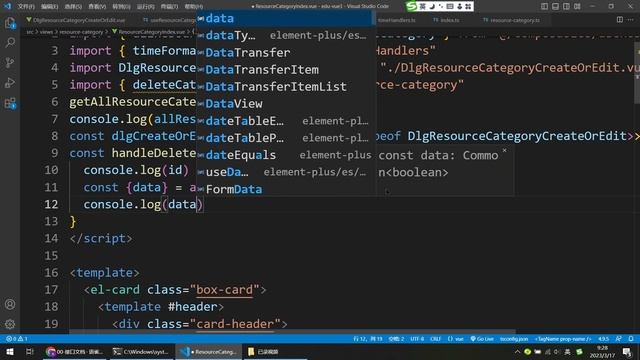640x360 pixels.
Task: Click 'resource-category' breadcrumb segment
Action: point(81,31)
